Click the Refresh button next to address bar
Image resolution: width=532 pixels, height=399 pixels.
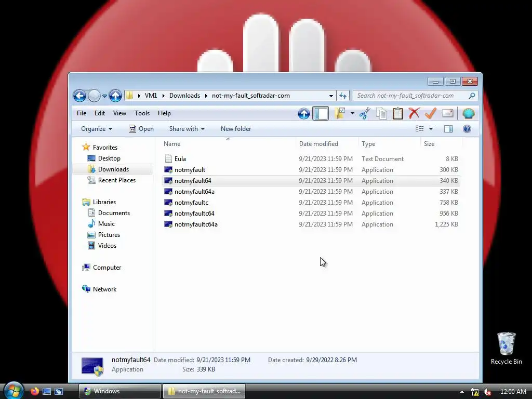pyautogui.click(x=343, y=96)
